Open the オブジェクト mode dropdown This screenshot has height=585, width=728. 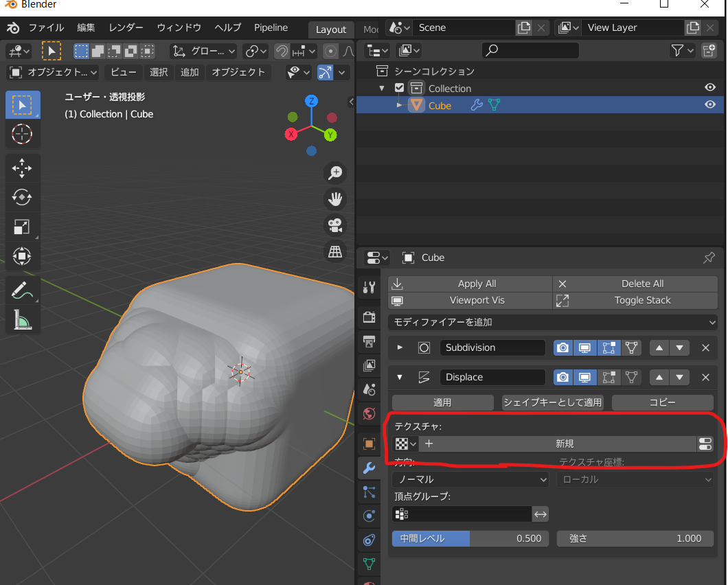pyautogui.click(x=54, y=72)
